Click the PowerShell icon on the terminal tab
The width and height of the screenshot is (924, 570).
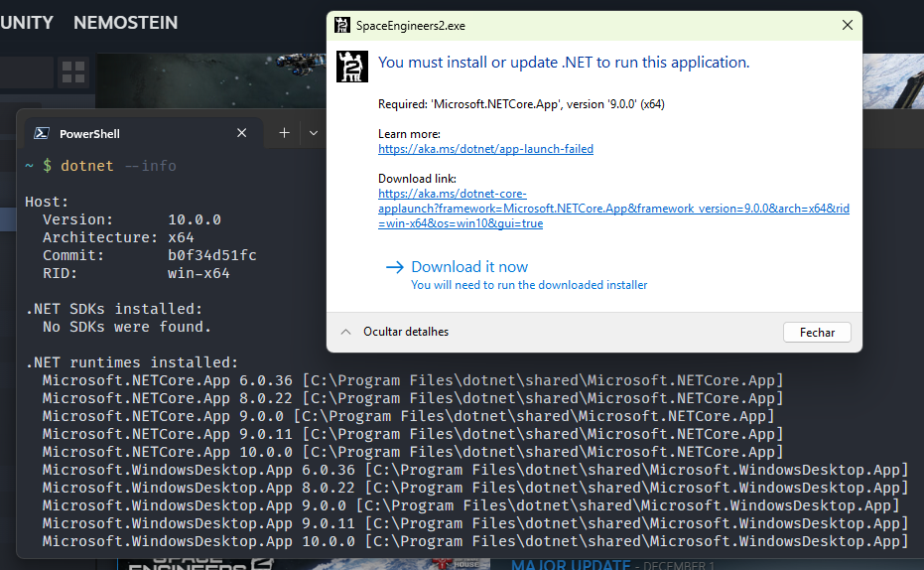42,133
